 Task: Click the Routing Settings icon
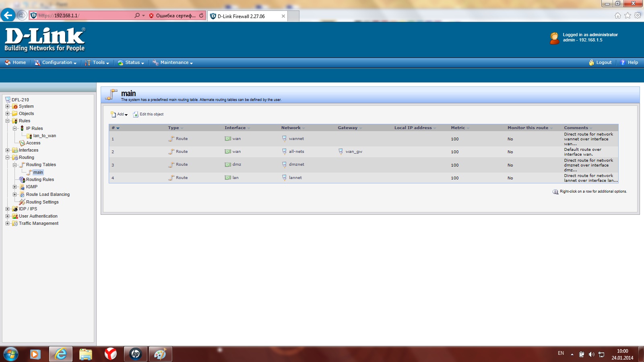tap(22, 202)
